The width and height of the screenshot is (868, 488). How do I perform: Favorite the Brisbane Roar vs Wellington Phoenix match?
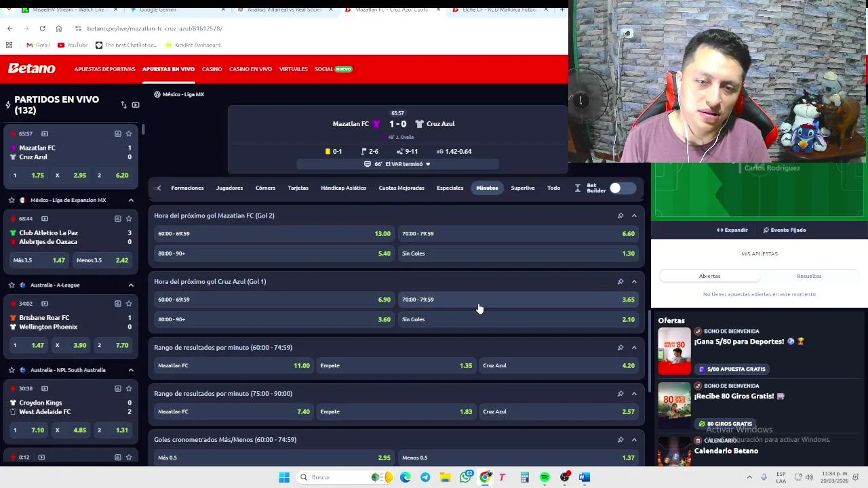pos(129,304)
